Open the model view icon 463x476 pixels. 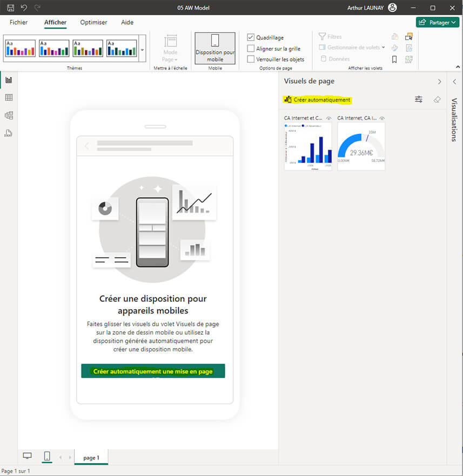coord(8,115)
